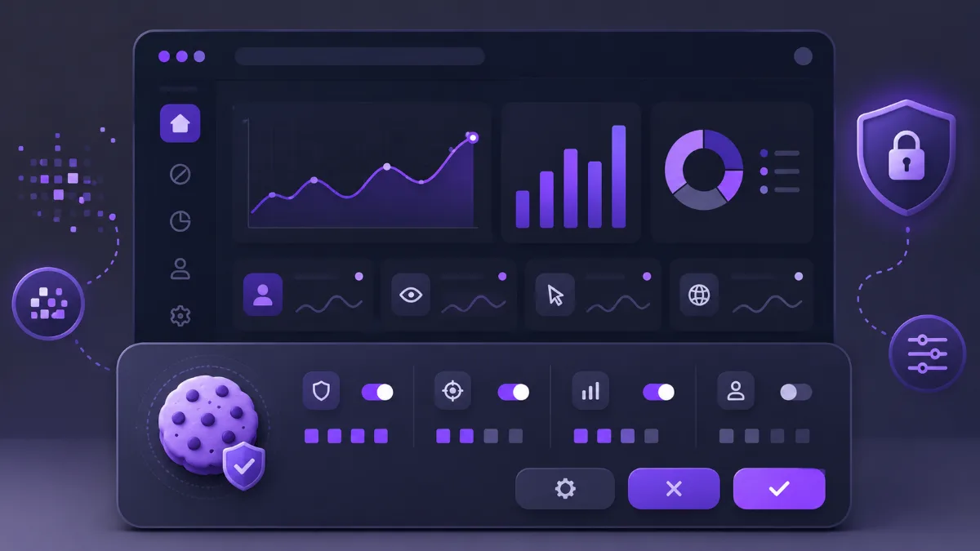The image size is (980, 551).
Task: Click the end point of line chart
Action: click(x=472, y=137)
